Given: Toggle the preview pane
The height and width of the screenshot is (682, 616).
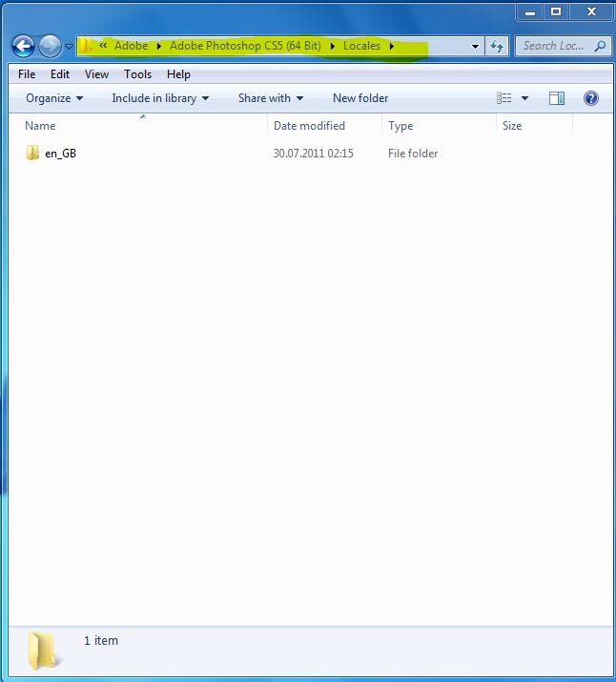Looking at the screenshot, I should [x=557, y=98].
